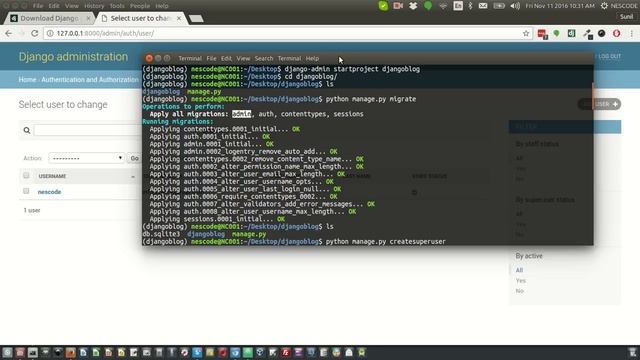
Task: Open the keyboard input language indicator
Action: 458,6
